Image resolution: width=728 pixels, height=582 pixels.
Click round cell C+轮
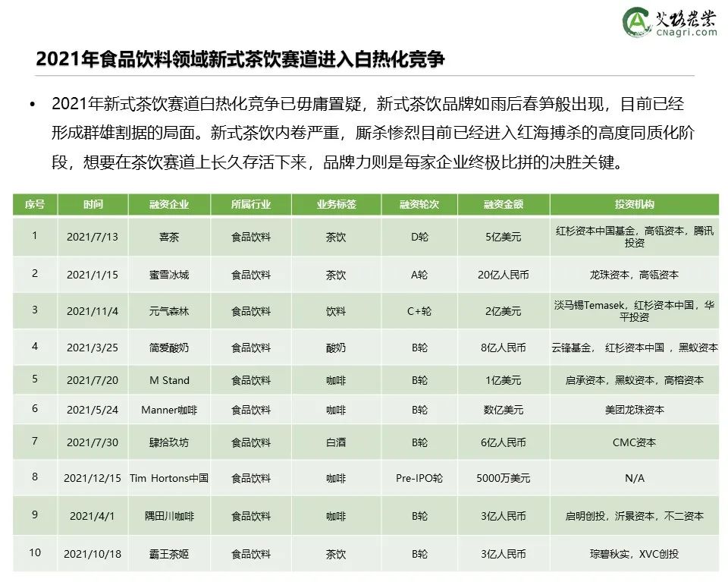pos(419,311)
